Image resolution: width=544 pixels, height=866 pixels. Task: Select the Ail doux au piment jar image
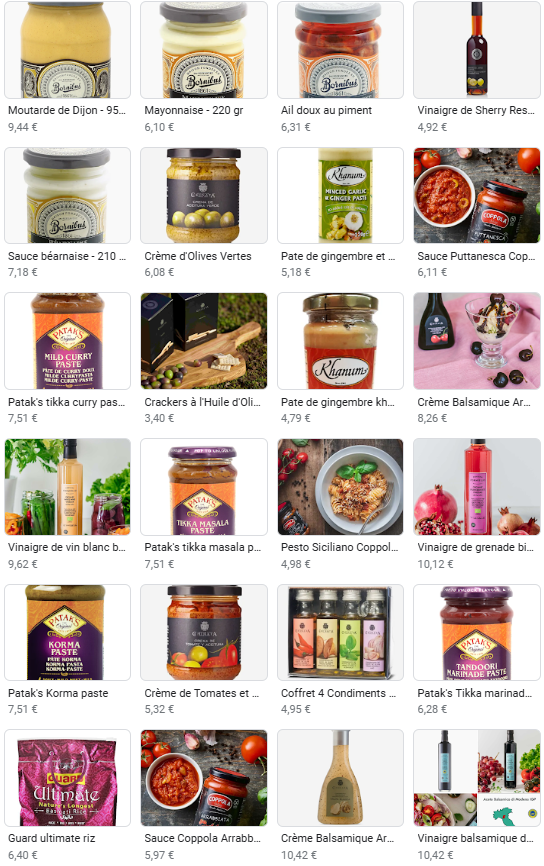(340, 50)
